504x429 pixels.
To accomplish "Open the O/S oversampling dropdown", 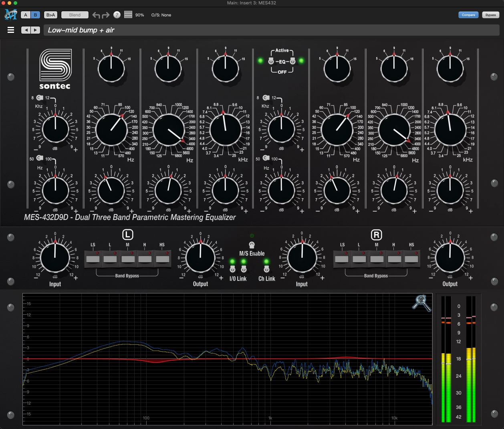I will pyautogui.click(x=161, y=15).
